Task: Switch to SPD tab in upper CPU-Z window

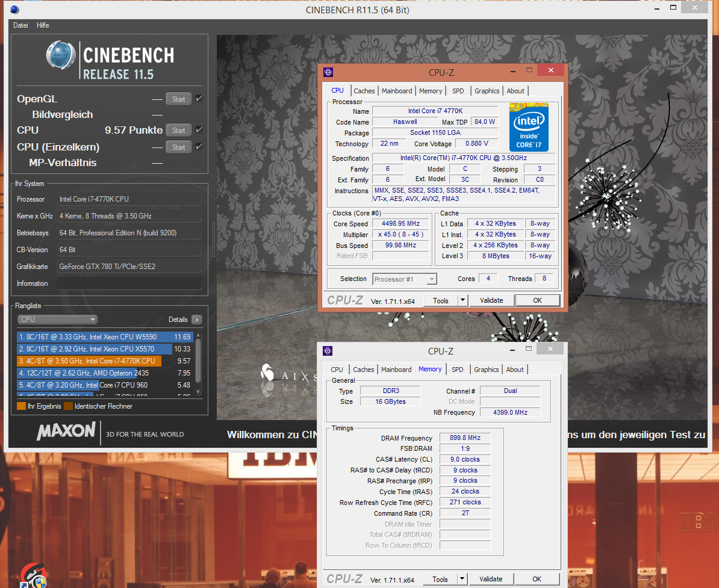Action: [458, 91]
